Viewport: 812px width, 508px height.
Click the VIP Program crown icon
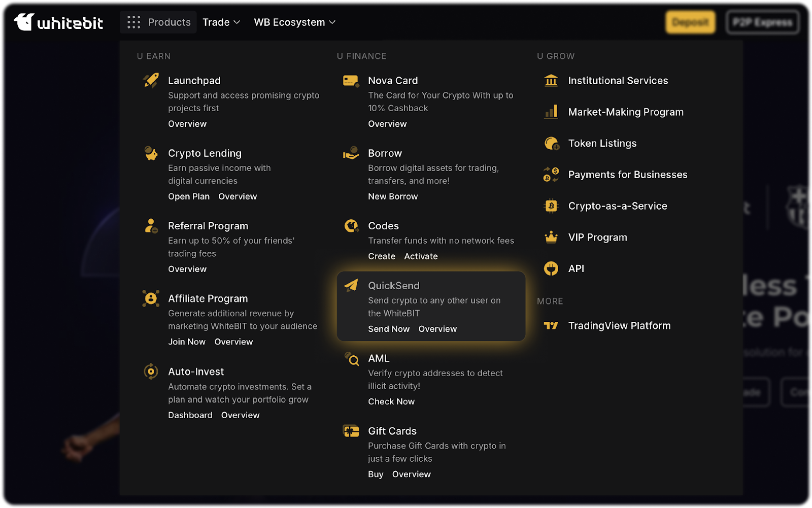(551, 238)
